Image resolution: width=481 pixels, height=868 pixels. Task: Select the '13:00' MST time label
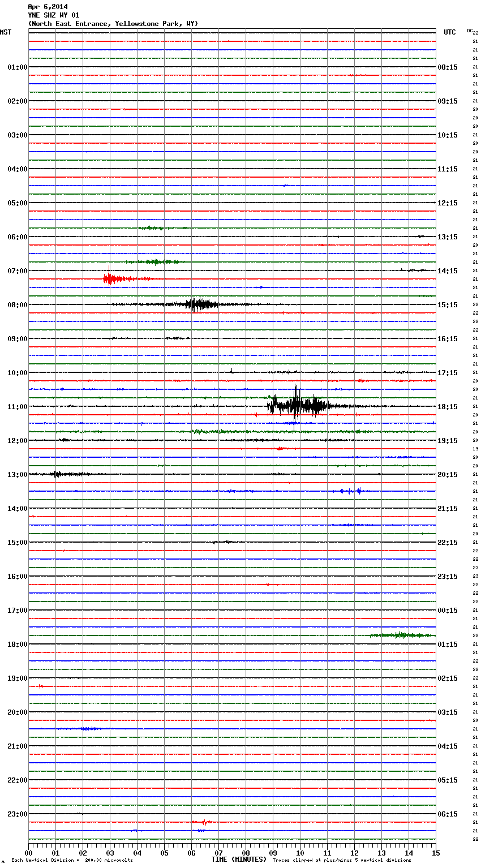(x=18, y=475)
